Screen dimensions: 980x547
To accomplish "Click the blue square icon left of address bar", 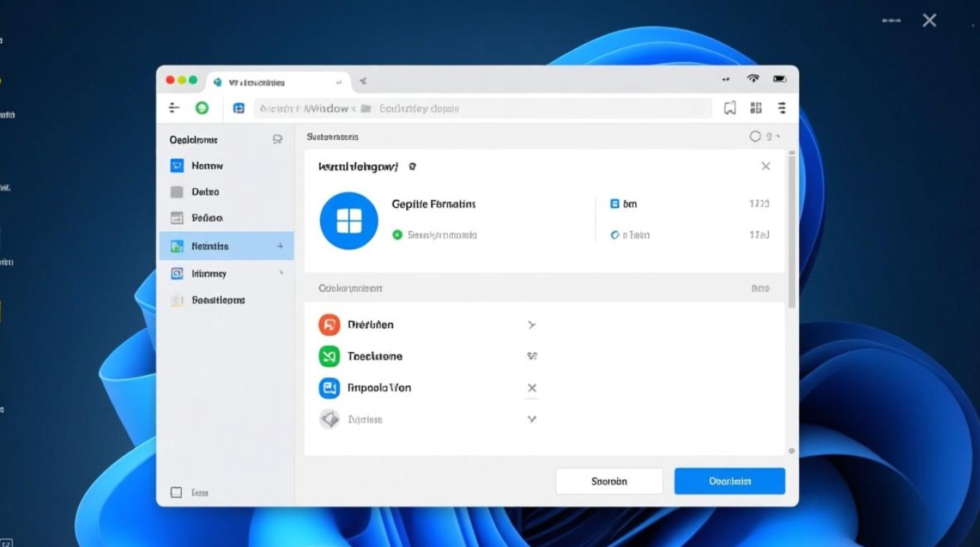I will [x=238, y=108].
